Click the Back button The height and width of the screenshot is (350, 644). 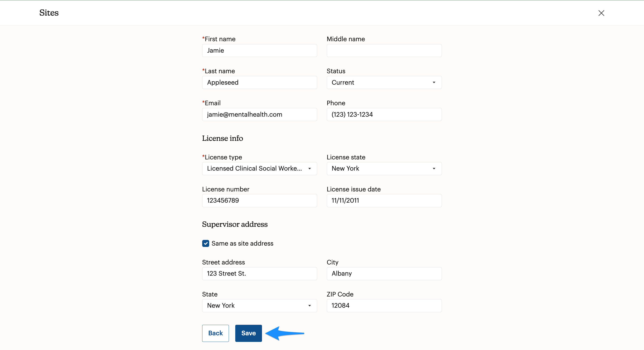(216, 333)
